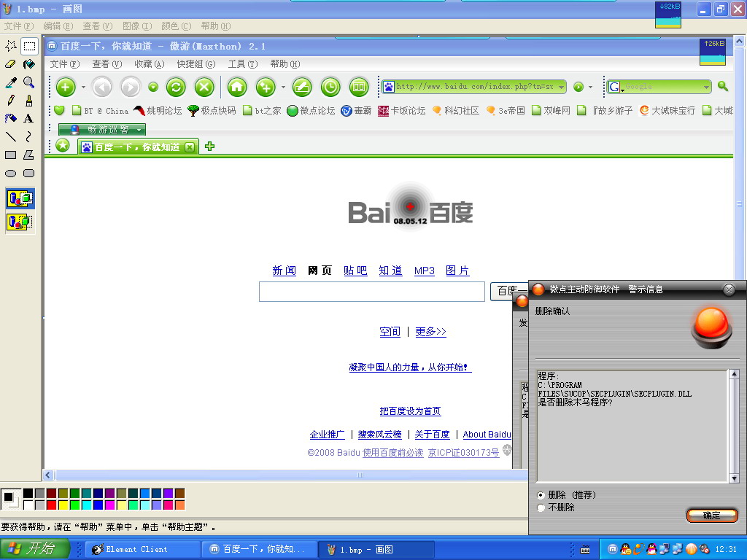The image size is (747, 560).
Task: Click the Windows 开始 start button
Action: [35, 548]
